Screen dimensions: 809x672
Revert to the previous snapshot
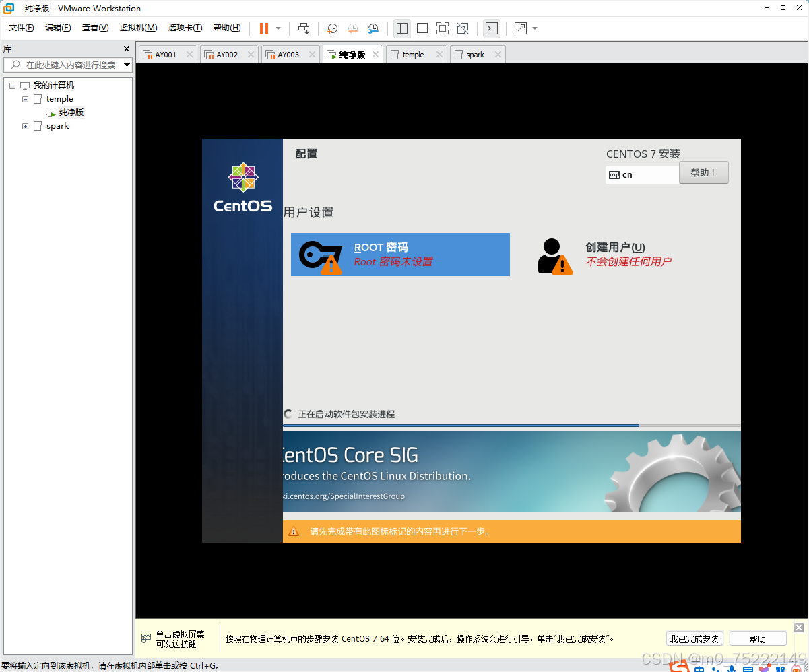tap(353, 28)
